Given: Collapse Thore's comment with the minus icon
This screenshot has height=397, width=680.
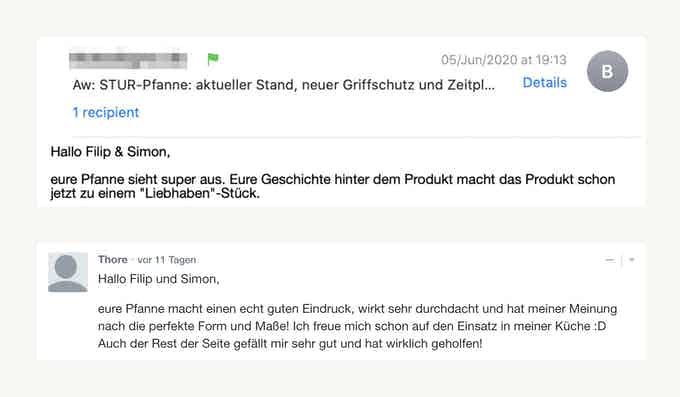Looking at the screenshot, I should (x=610, y=260).
